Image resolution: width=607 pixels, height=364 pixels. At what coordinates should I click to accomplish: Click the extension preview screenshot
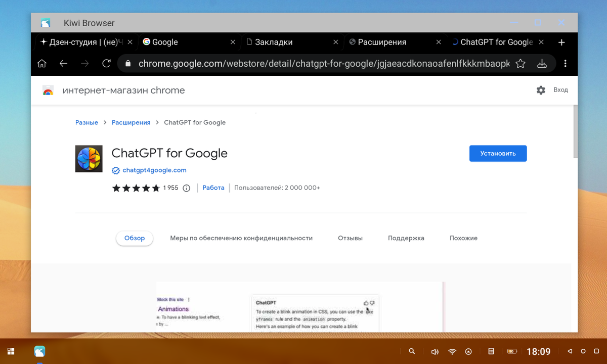(x=300, y=307)
